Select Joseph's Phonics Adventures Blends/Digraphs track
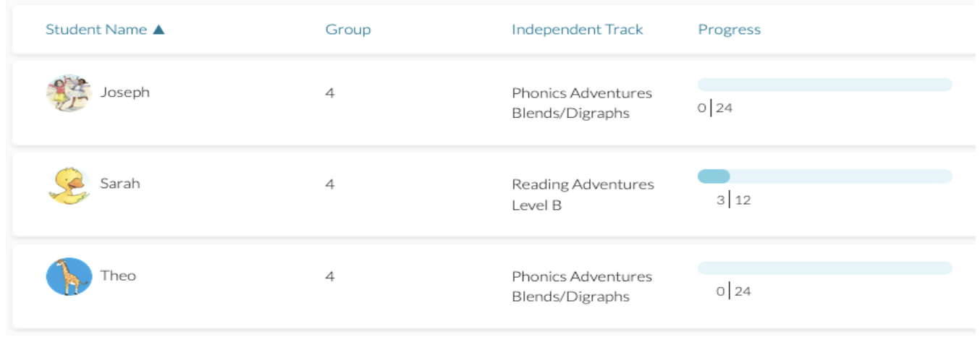 pos(582,103)
